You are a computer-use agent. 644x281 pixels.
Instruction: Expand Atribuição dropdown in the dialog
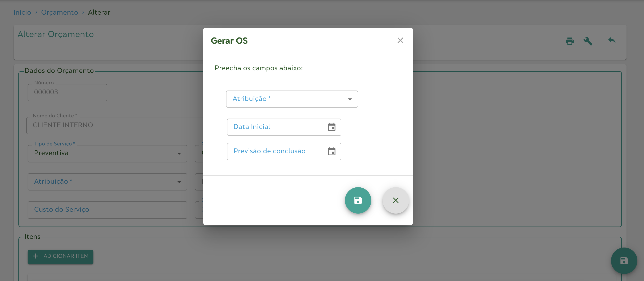pyautogui.click(x=292, y=99)
